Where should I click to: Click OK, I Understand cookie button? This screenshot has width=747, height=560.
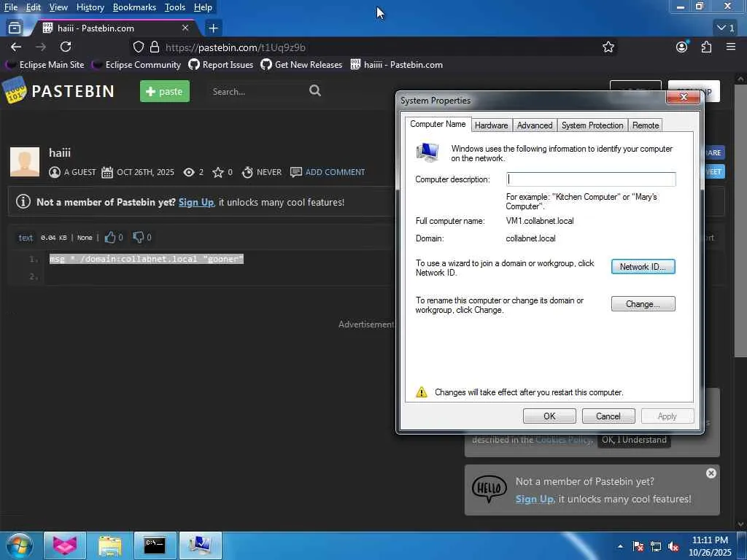click(x=634, y=440)
